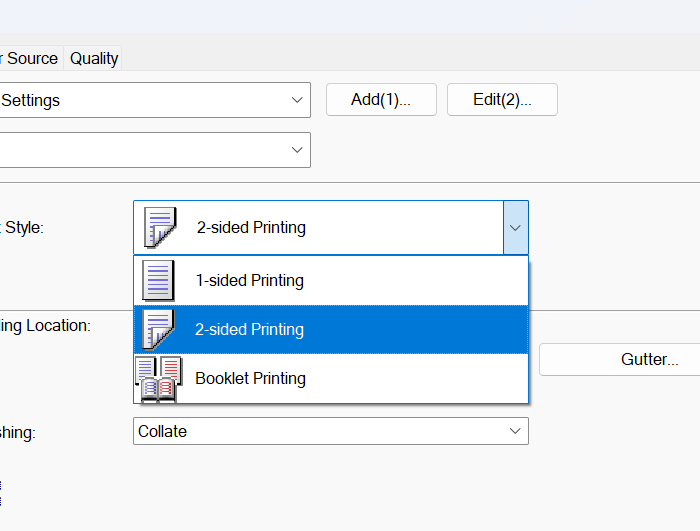Open the Paper Source tab

[30, 59]
